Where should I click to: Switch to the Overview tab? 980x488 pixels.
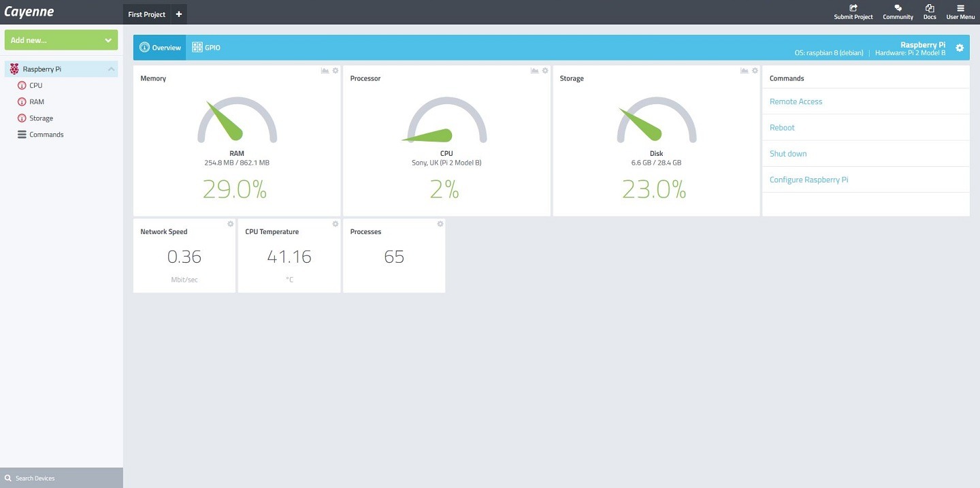(160, 48)
